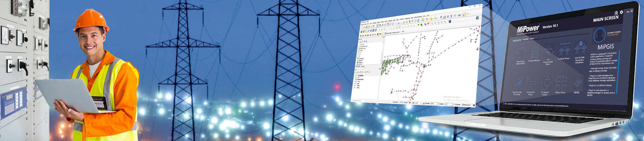644x141 pixels.
Task: Switch to the TOOLS tab
Action: tap(532, 39)
